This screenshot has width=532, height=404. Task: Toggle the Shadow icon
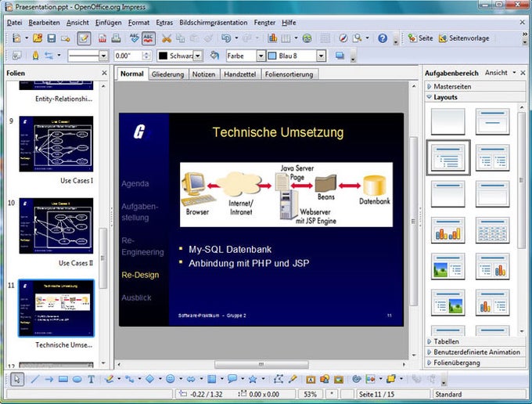340,56
